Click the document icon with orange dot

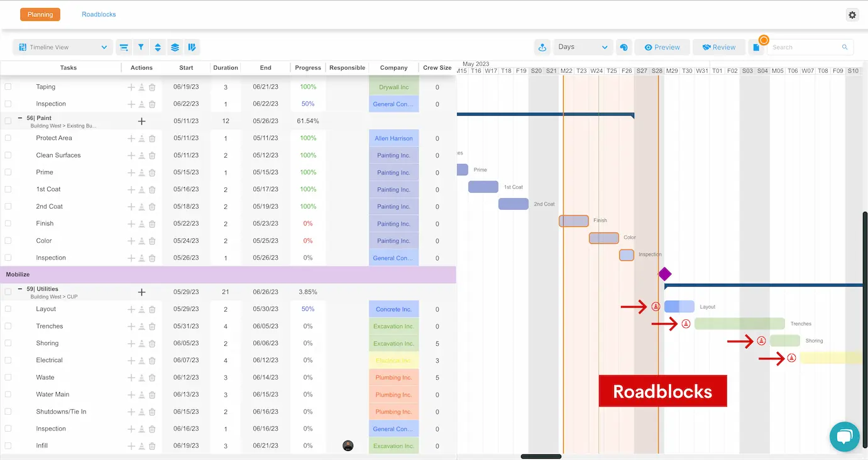tap(756, 47)
